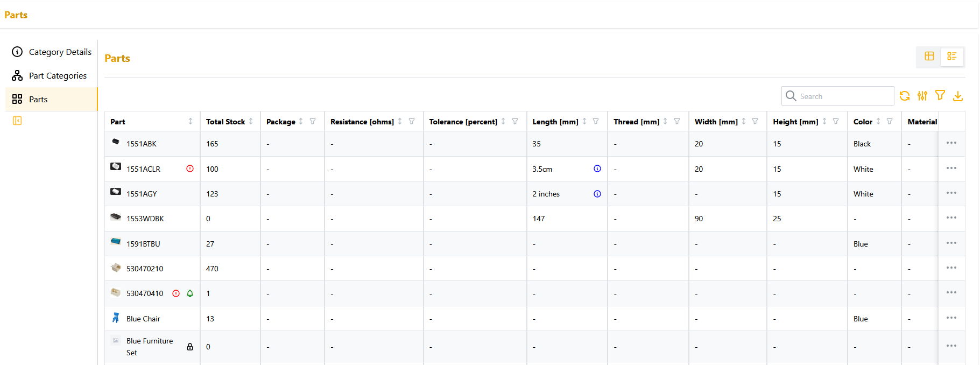Open row actions for 530470410

tap(951, 292)
